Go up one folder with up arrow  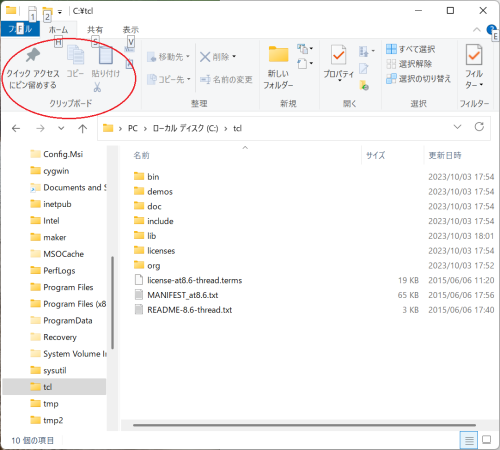82,128
